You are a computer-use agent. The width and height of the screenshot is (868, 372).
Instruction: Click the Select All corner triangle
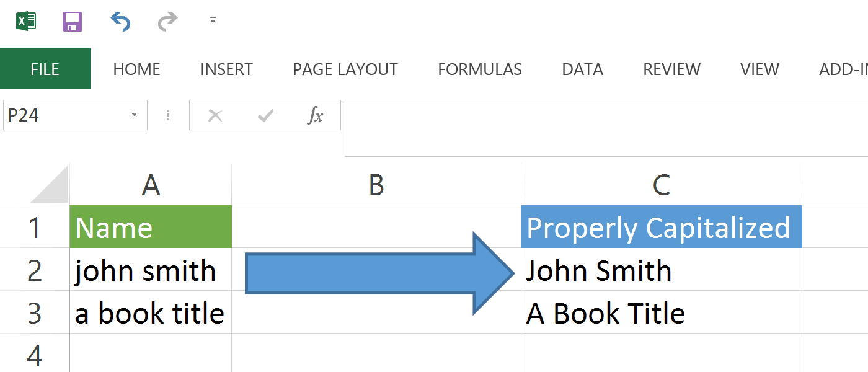[x=50, y=185]
